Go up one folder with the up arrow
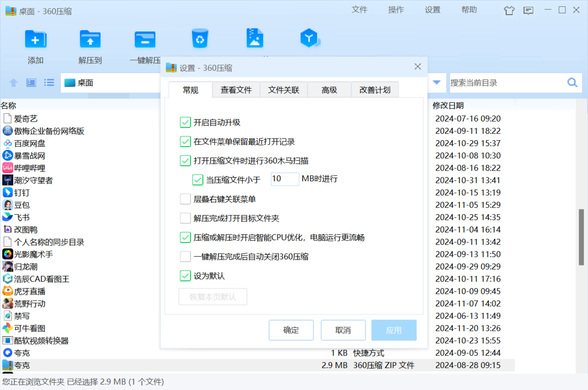The image size is (588, 390). [14, 83]
